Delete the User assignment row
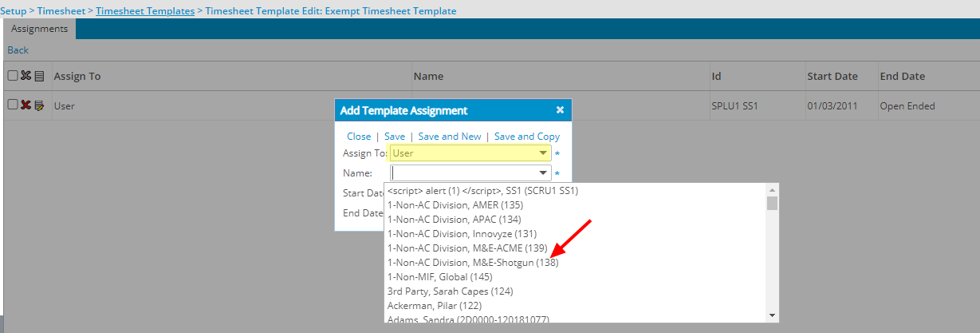The width and height of the screenshot is (980, 333). click(26, 105)
